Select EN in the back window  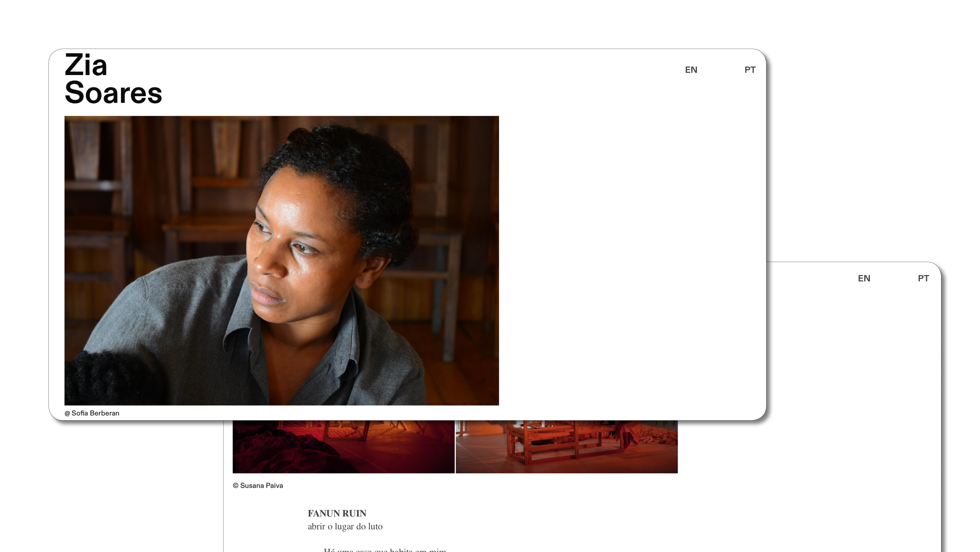click(x=864, y=278)
